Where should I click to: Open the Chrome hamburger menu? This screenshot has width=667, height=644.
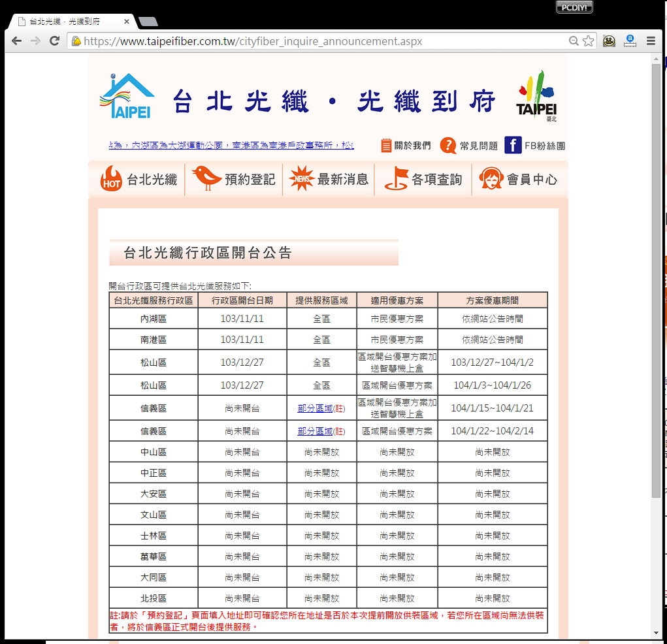(651, 41)
